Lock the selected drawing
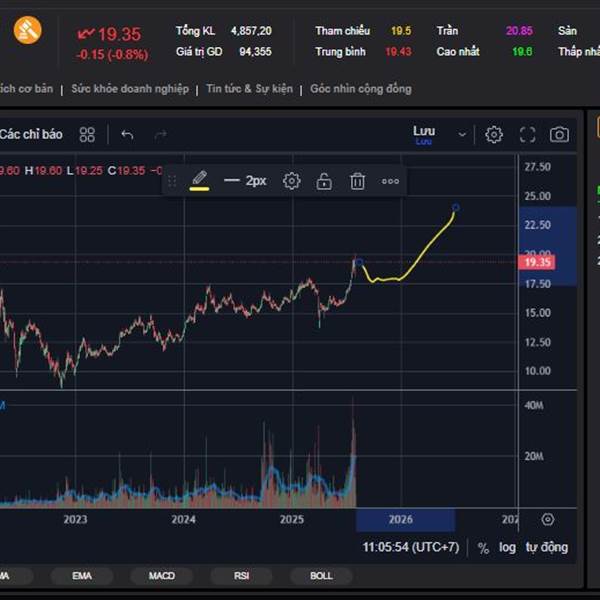This screenshot has height=600, width=600. (x=324, y=181)
